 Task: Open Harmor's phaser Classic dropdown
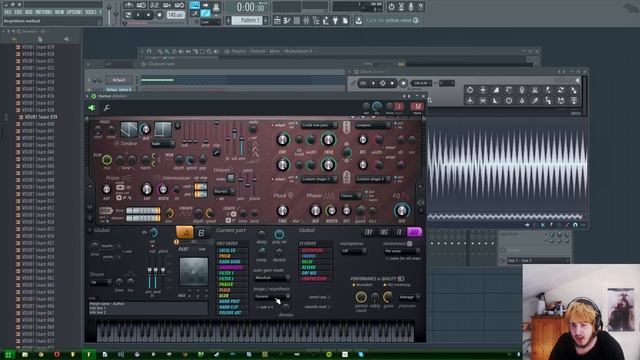click(351, 196)
